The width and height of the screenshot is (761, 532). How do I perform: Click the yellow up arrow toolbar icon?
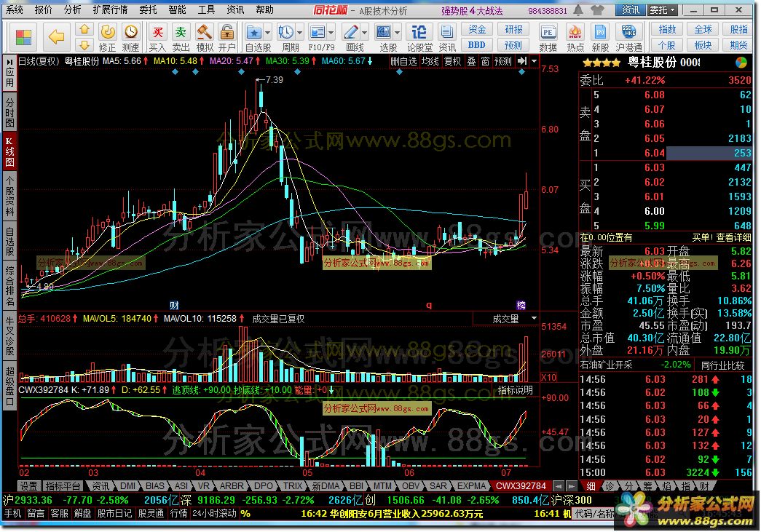pyautogui.click(x=84, y=30)
